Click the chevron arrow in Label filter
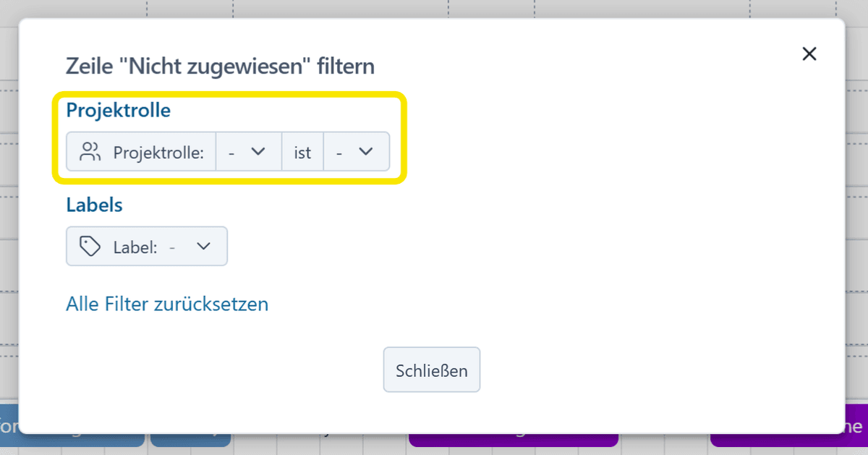 (204, 247)
